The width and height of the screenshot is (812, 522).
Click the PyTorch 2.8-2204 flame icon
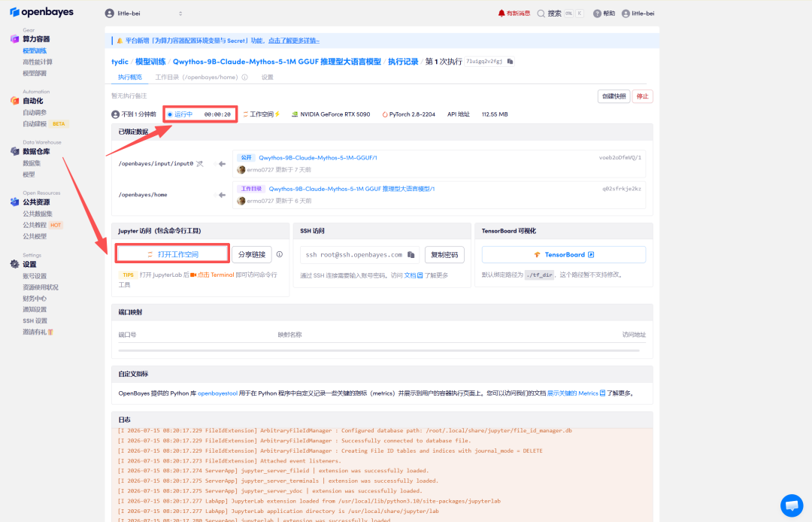[x=385, y=114]
